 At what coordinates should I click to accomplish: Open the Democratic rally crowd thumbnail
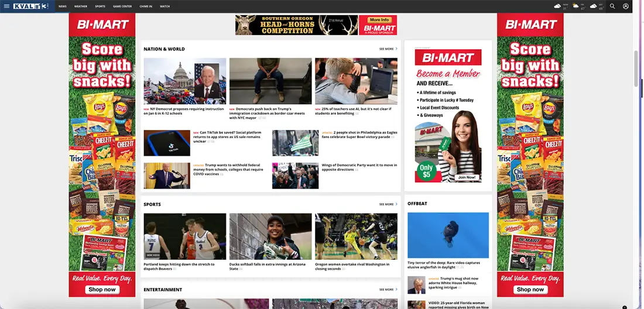coord(295,176)
